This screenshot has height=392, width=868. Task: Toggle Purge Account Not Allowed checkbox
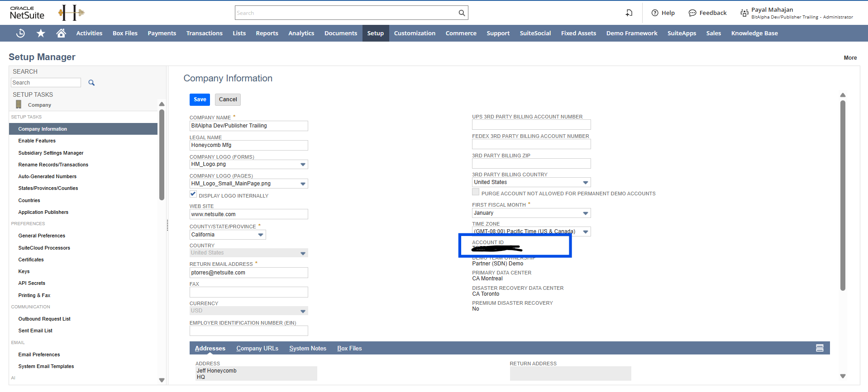[x=476, y=192]
